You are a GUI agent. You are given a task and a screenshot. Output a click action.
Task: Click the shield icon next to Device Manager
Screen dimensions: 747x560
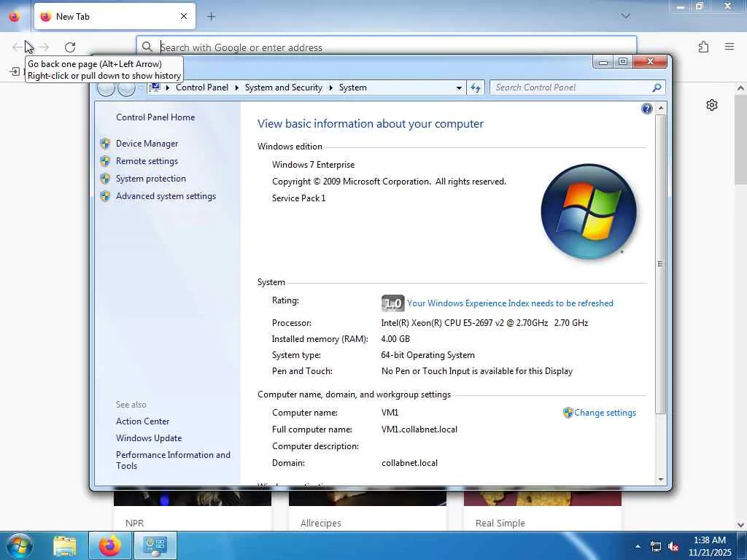[105, 144]
